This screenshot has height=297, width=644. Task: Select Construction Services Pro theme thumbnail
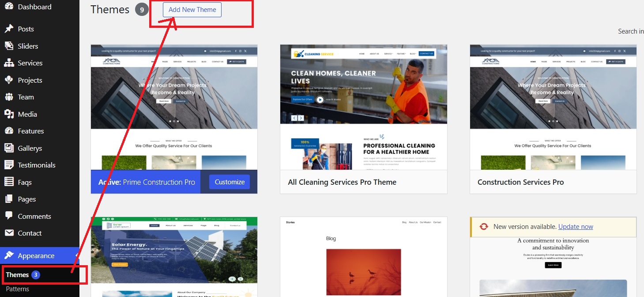553,107
